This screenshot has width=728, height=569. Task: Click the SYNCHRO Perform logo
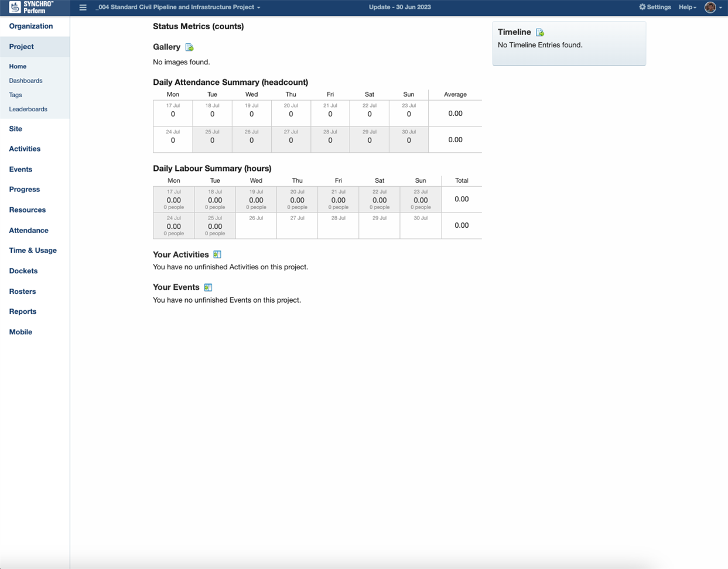pos(32,7)
